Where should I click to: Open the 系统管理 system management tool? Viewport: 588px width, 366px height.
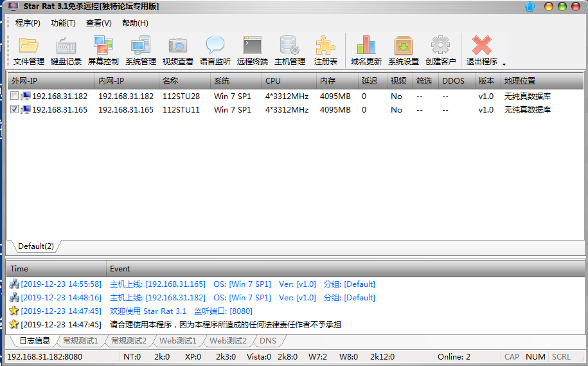(x=141, y=51)
